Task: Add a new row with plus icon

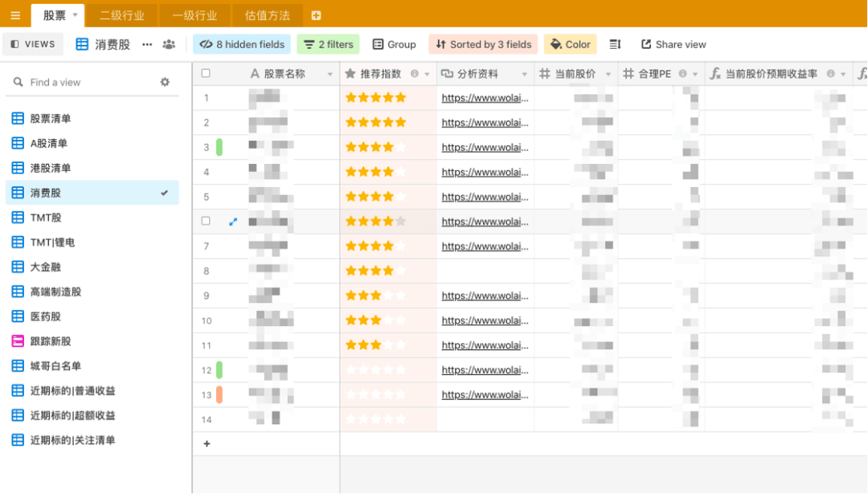Action: (207, 443)
